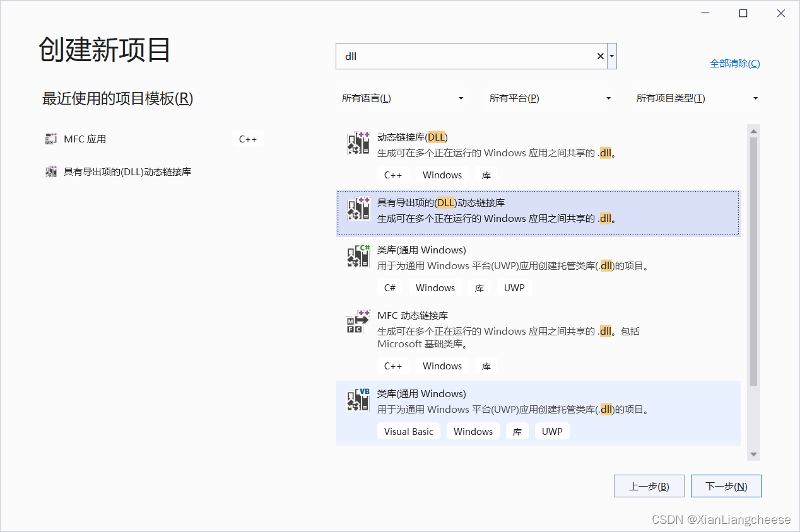The height and width of the screenshot is (532, 800).
Task: Click the C# 类库(通用 Windows) template icon
Action: pos(358,256)
